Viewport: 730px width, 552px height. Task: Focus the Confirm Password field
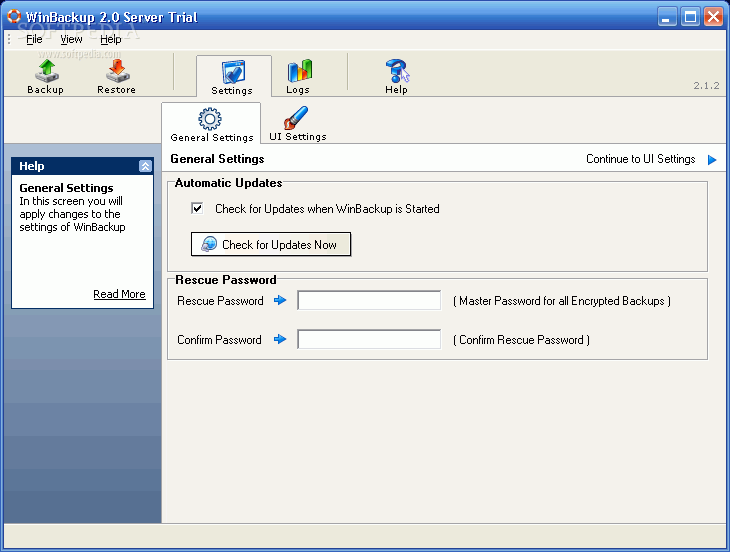369,339
